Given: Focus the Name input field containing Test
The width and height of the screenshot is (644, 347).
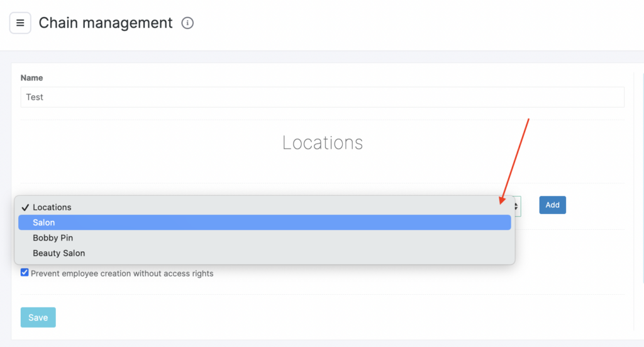Looking at the screenshot, I should point(322,97).
